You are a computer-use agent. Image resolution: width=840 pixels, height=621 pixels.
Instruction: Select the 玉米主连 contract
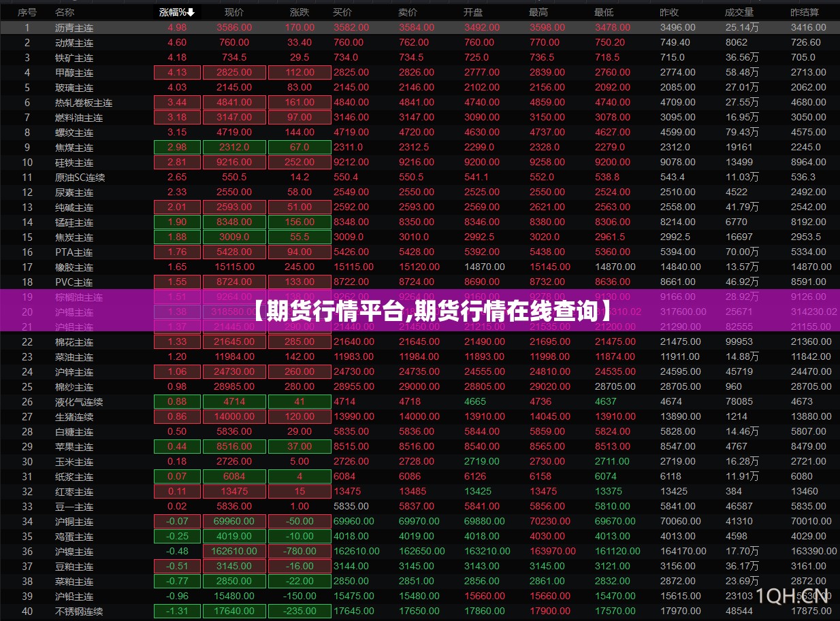[x=74, y=462]
